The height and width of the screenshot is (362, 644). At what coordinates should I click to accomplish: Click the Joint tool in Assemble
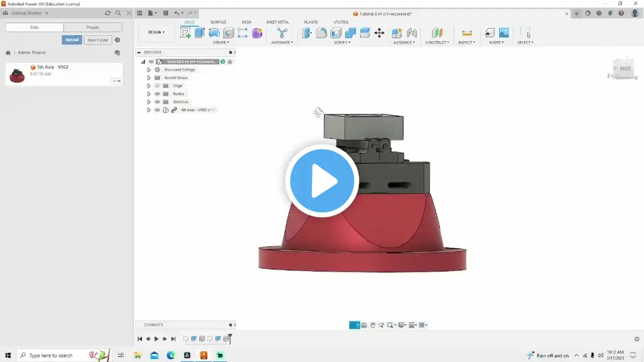[x=412, y=33]
